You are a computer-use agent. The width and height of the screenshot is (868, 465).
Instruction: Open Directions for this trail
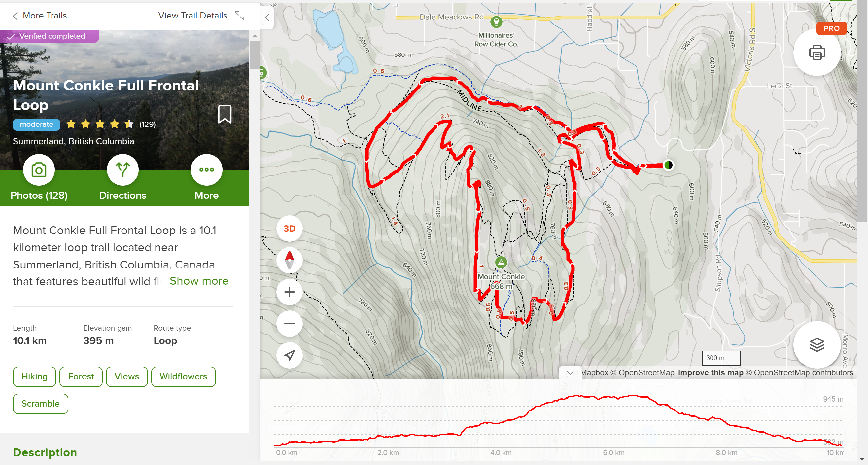click(x=122, y=170)
